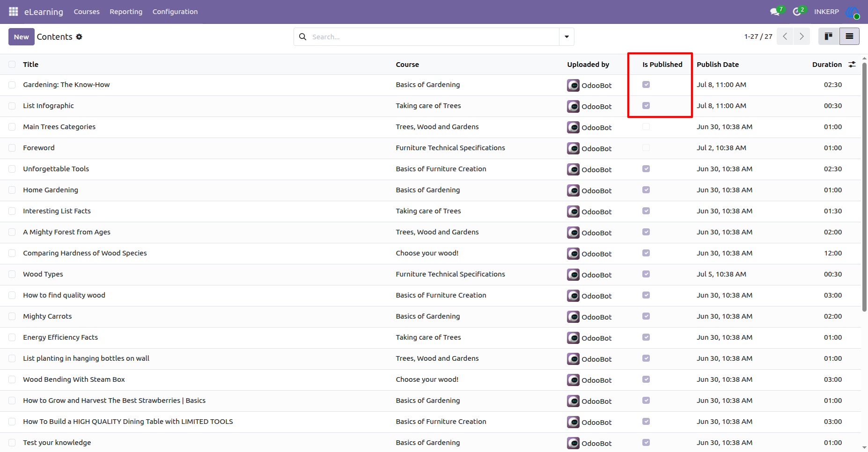This screenshot has width=868, height=452.
Task: Tick the row checkbox for Energy Efficiency Facts
Action: pyautogui.click(x=12, y=337)
